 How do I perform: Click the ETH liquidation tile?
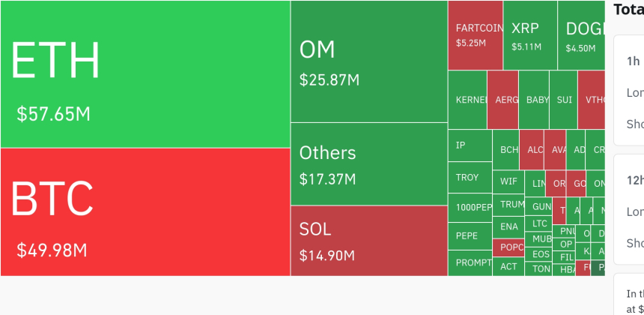click(145, 74)
